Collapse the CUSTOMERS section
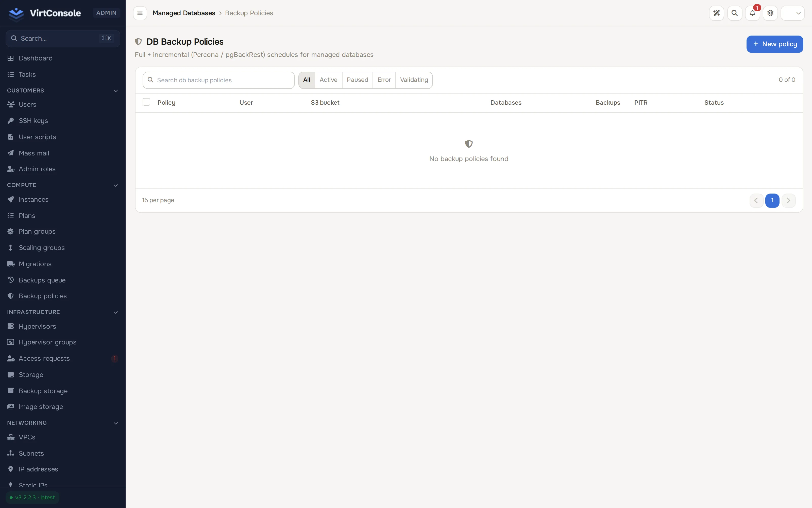Viewport: 812px width, 508px height. pos(63,91)
